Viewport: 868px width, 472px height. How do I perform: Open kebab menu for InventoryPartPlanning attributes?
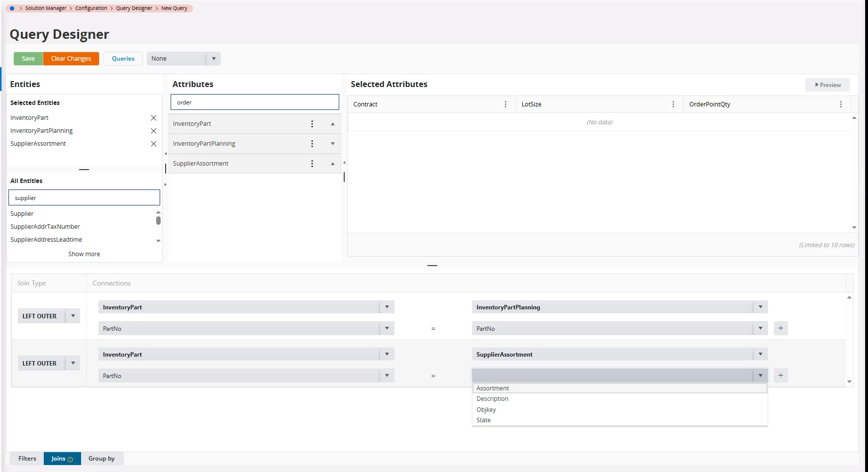[312, 144]
